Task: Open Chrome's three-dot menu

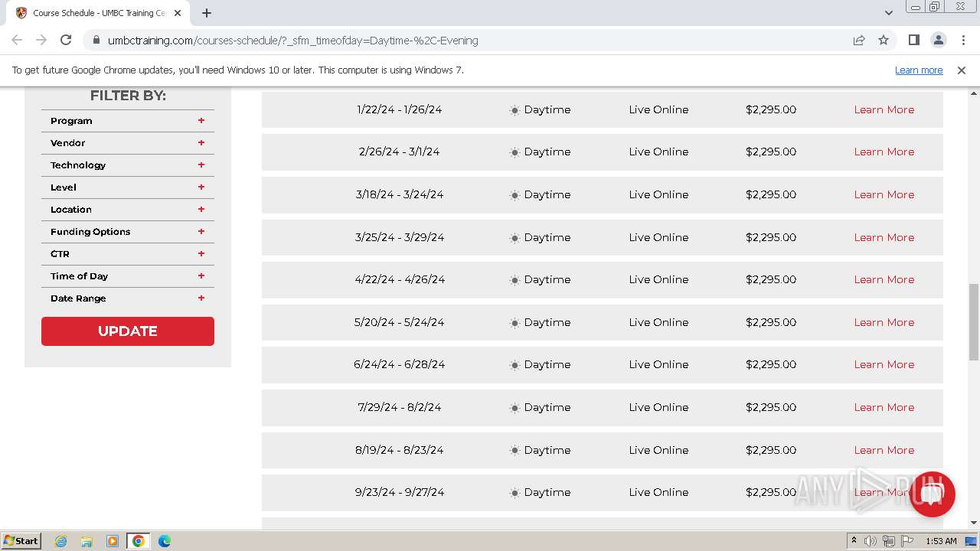Action: click(x=962, y=40)
